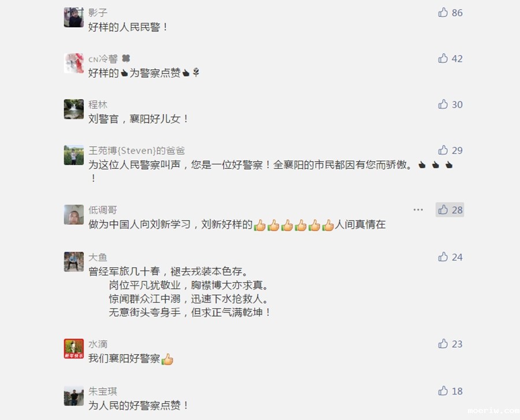
Task: Open the three-dot menu on 低调哥's comment
Action: coord(418,210)
